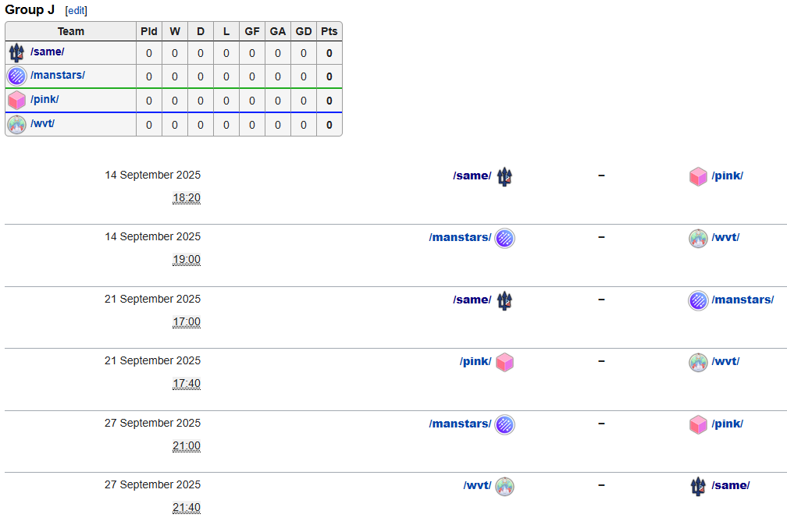
Task: Click the /same/ trident logo in standings table
Action: click(16, 53)
